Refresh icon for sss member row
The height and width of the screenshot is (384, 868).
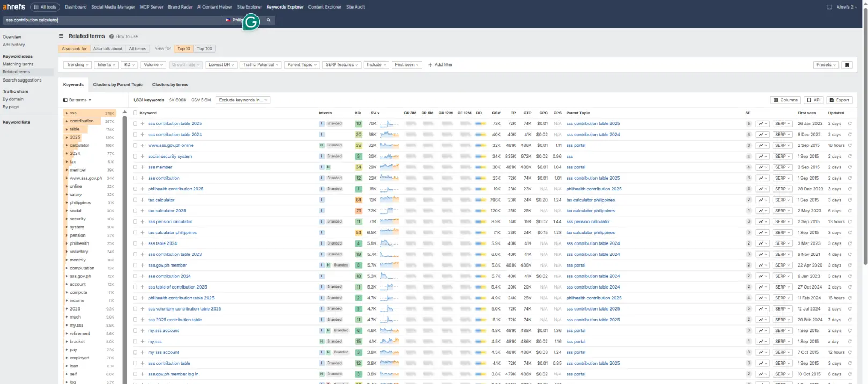coord(850,167)
